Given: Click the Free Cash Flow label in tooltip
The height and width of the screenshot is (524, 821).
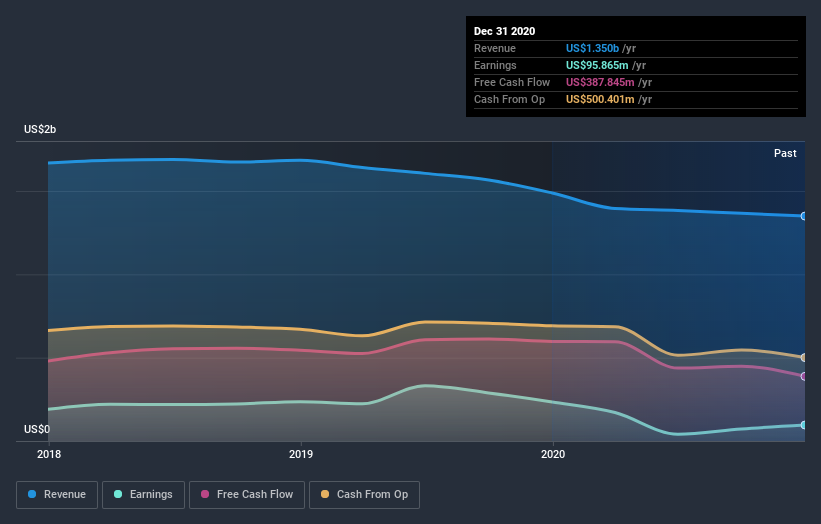Looking at the screenshot, I should point(512,82).
